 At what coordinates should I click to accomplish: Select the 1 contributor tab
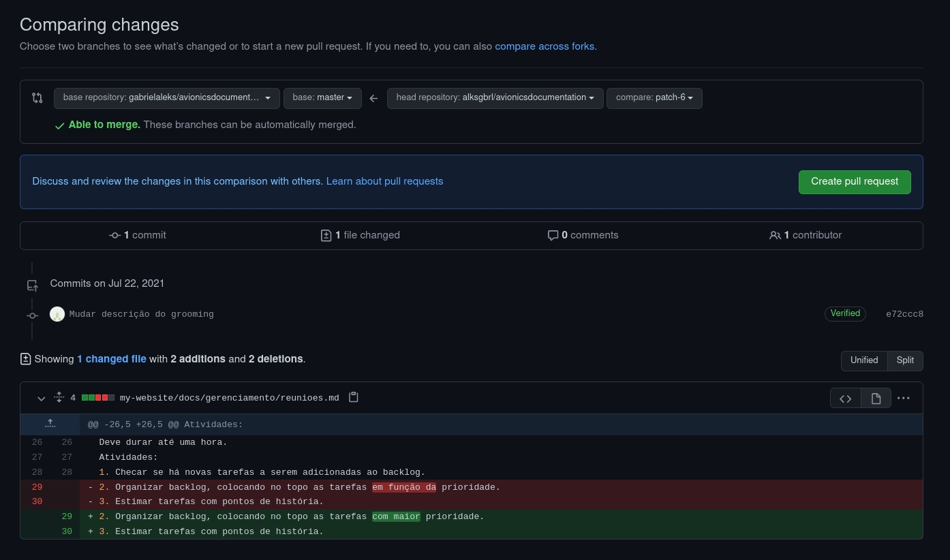(806, 235)
